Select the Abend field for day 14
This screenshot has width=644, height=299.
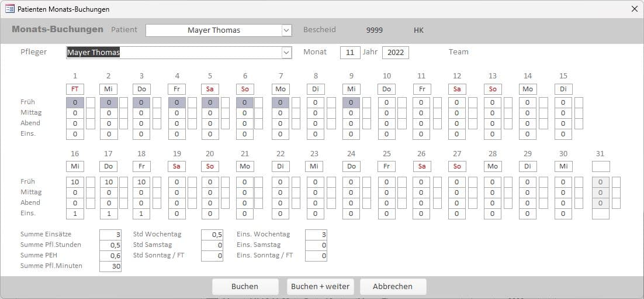point(527,124)
